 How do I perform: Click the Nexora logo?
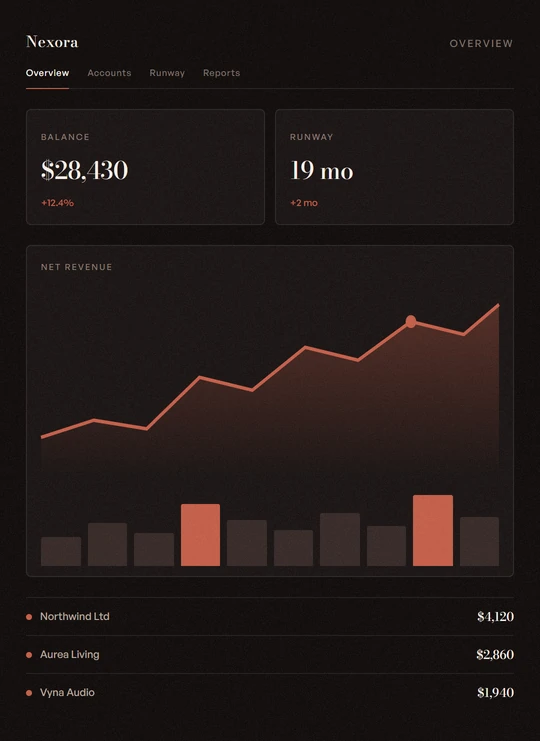click(x=52, y=42)
